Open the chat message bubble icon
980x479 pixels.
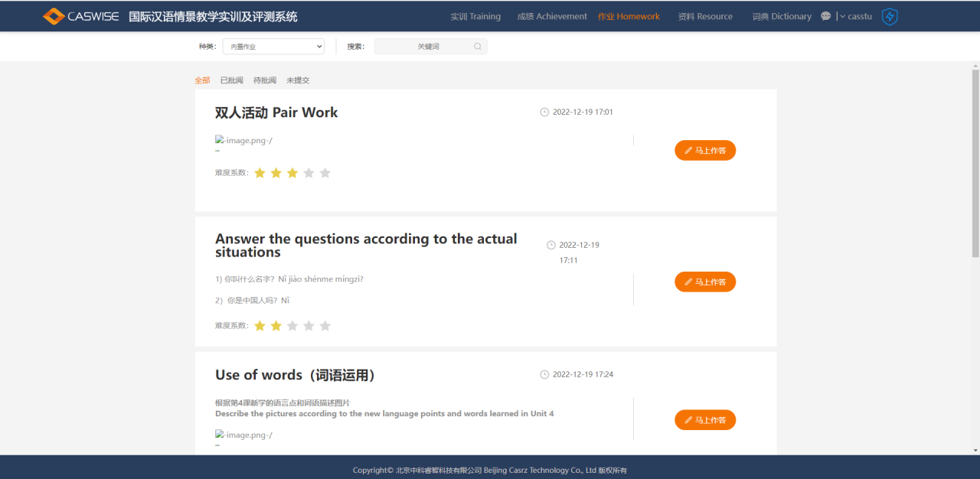click(x=825, y=16)
